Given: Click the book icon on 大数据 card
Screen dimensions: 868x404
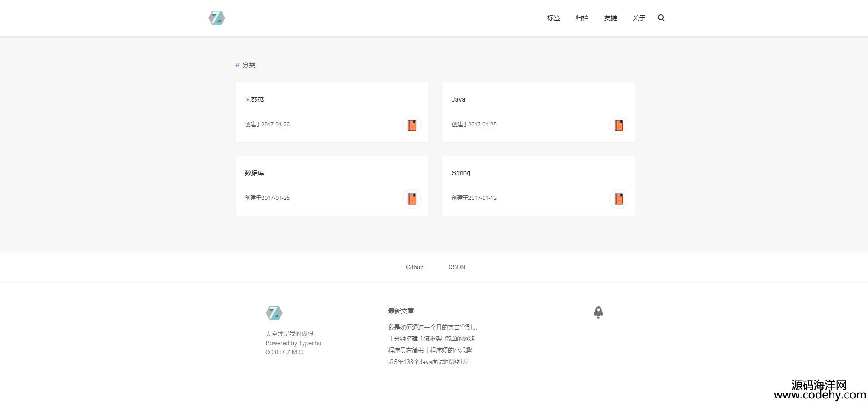Looking at the screenshot, I should (x=412, y=125).
